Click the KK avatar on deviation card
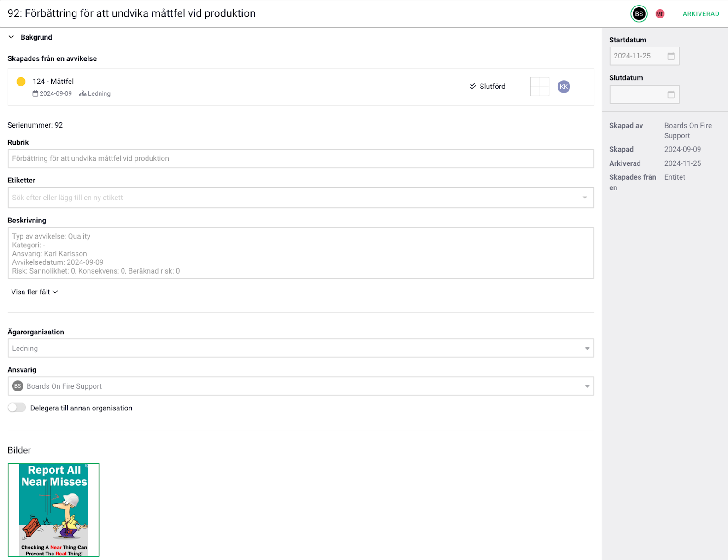Screen dimensions: 728x560 (564, 87)
